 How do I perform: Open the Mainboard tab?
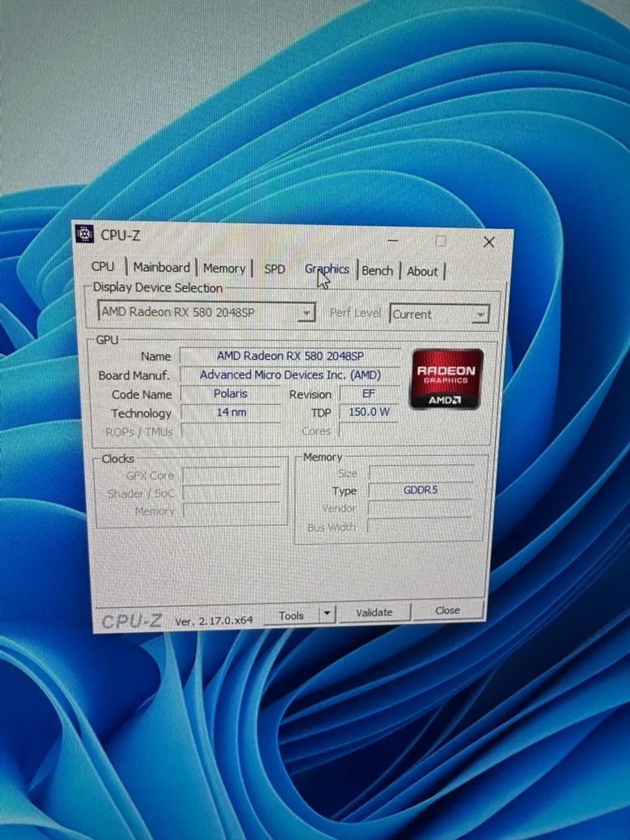[161, 267]
